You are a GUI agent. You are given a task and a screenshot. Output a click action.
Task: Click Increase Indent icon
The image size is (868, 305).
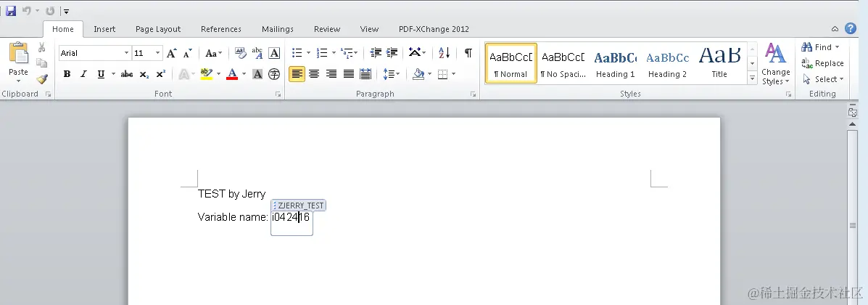point(392,53)
